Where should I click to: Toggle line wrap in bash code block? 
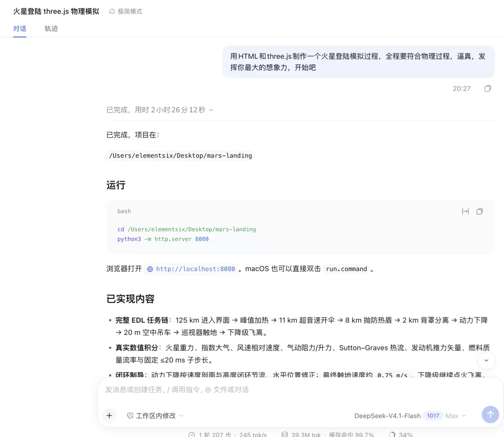tap(465, 211)
